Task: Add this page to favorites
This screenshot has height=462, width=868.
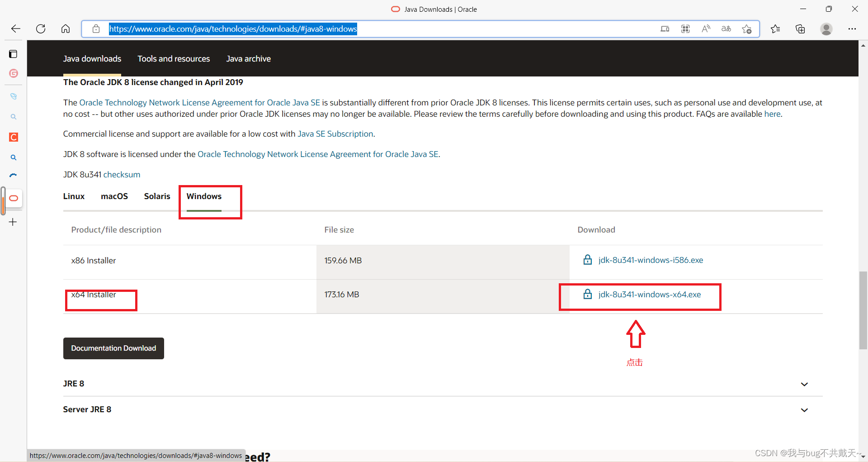Action: tap(746, 29)
